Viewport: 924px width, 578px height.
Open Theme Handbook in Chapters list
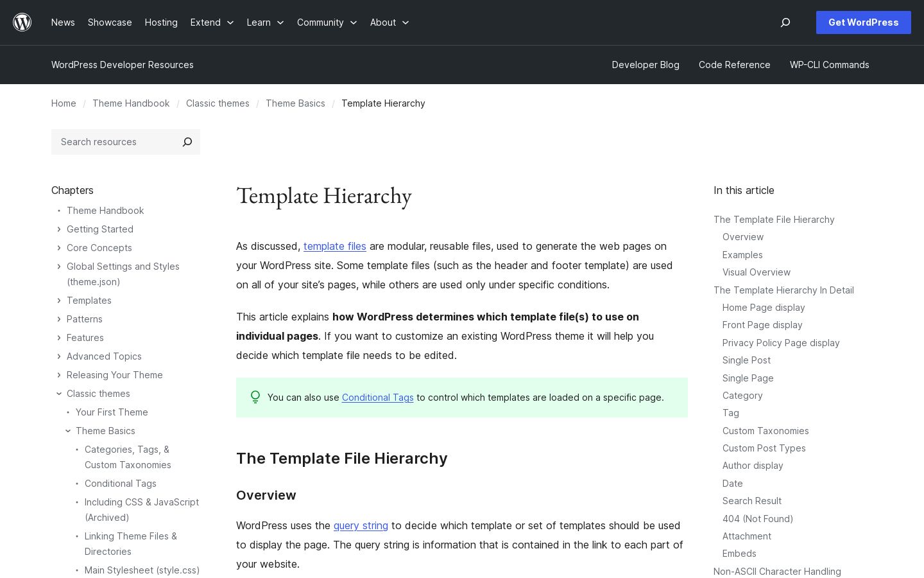click(105, 211)
